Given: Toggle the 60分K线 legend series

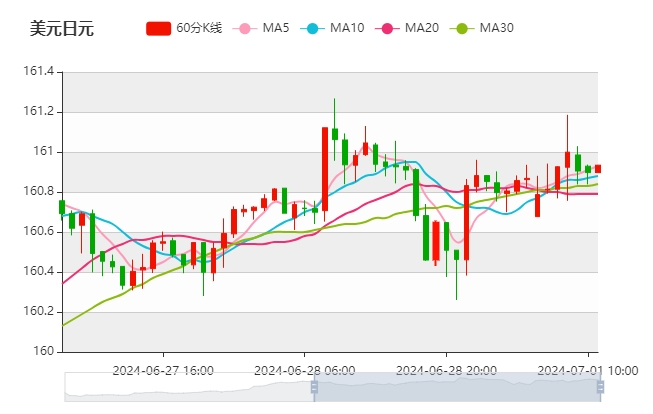Looking at the screenshot, I should pyautogui.click(x=184, y=28).
